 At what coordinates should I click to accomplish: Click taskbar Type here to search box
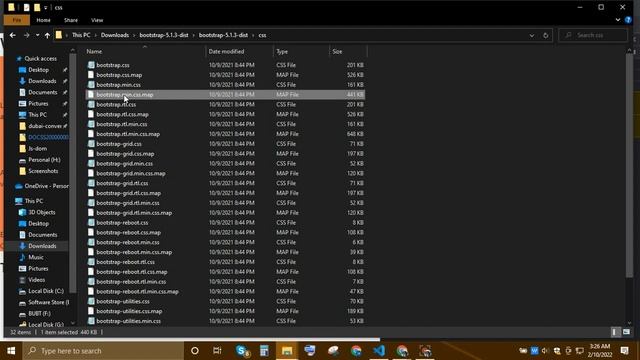tap(103, 351)
